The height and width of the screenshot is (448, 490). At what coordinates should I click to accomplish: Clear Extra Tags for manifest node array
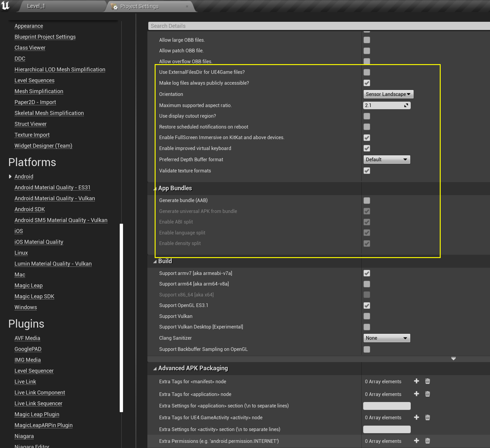pos(427,381)
